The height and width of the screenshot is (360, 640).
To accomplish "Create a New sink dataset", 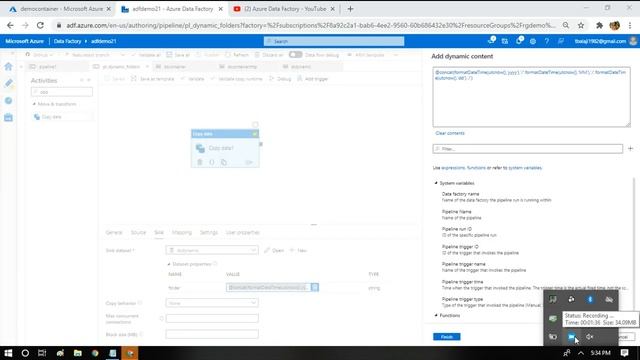I will point(298,250).
